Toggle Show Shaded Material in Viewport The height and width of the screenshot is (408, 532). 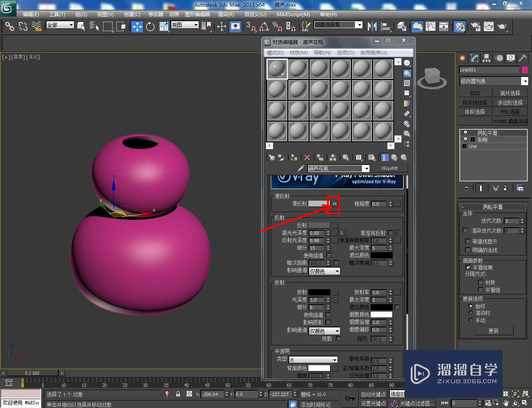(372, 158)
